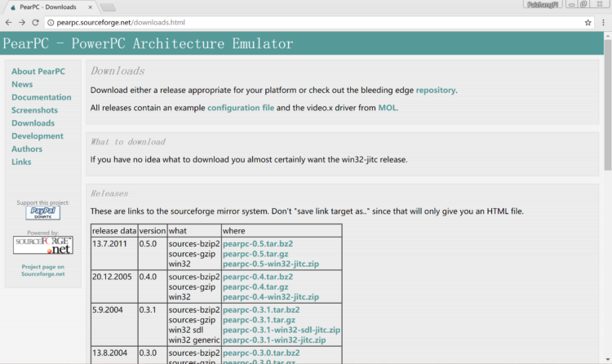
Task: Click the scrollbar down arrow
Action: [608, 360]
